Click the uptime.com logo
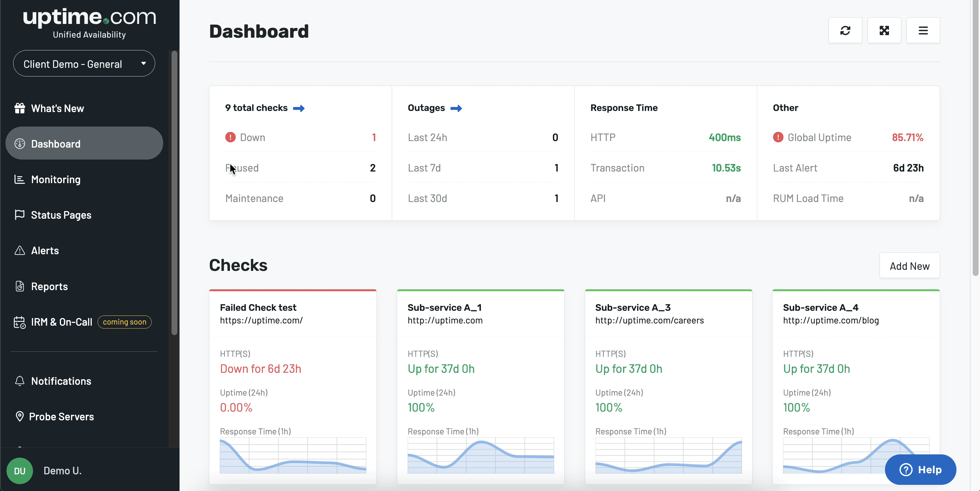Viewport: 980px width, 491px height. (x=89, y=23)
